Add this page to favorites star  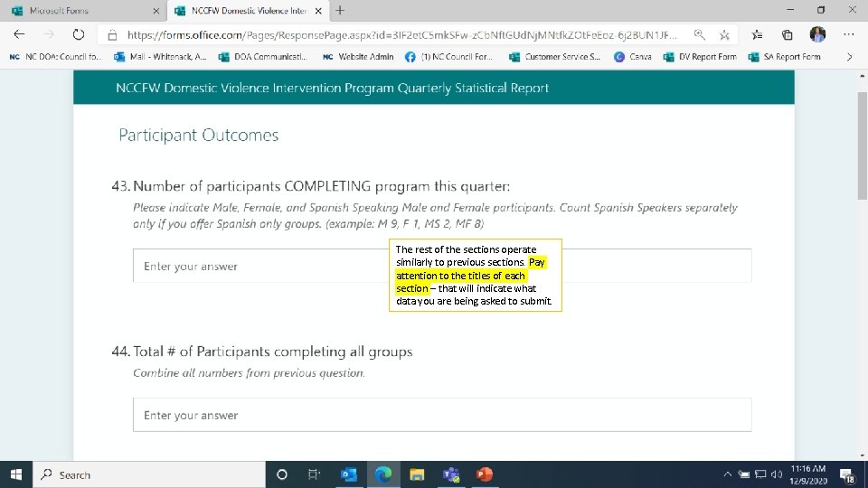[x=724, y=35]
